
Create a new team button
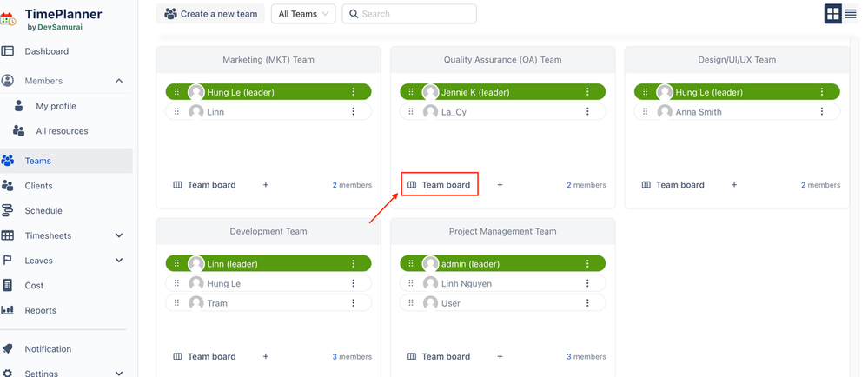pyautogui.click(x=210, y=14)
